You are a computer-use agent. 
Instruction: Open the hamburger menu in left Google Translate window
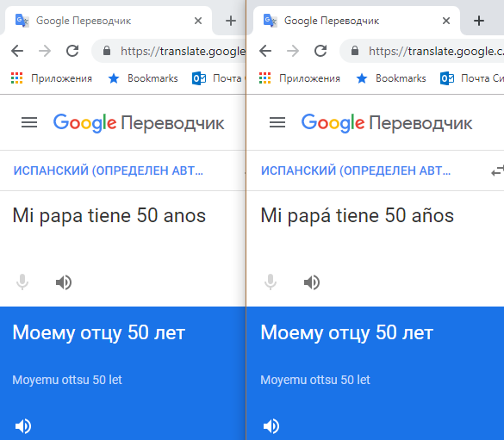29,122
